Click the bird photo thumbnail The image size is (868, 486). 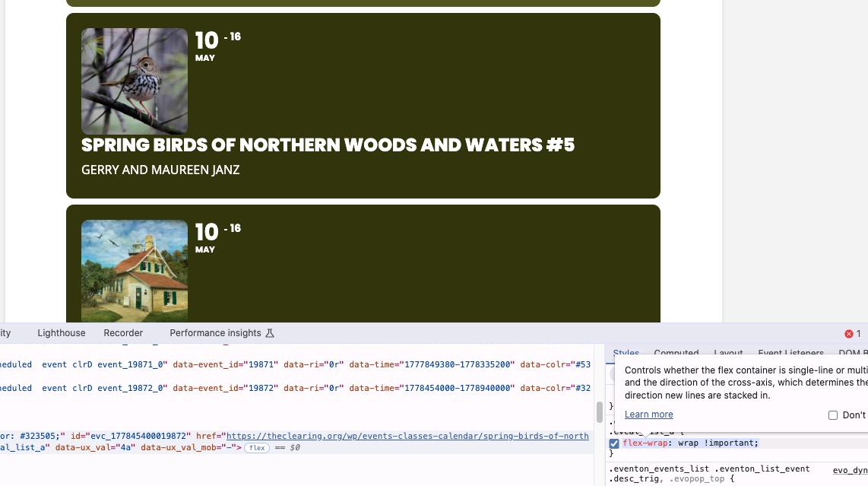pos(135,81)
